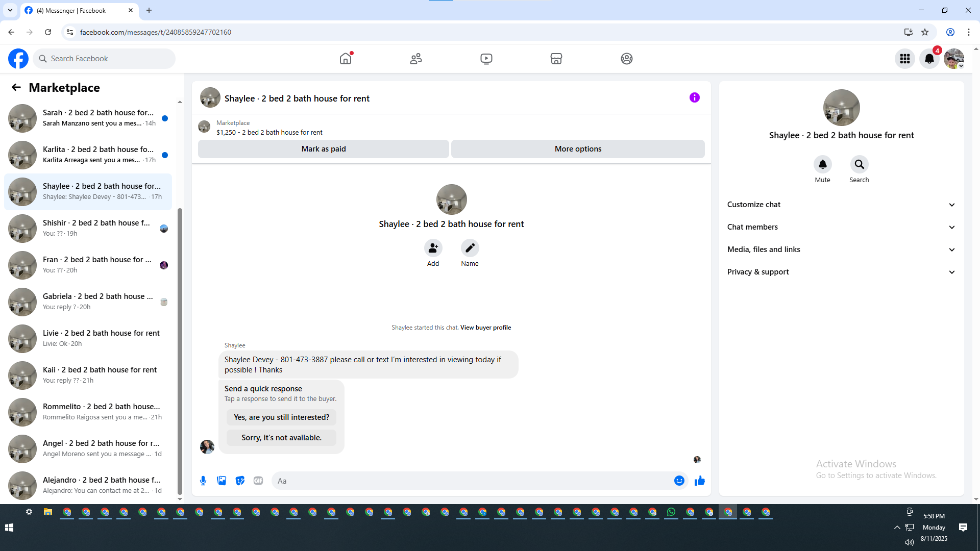This screenshot has width=980, height=551.
Task: Toggle conversation info panel purple icon
Action: [x=694, y=97]
